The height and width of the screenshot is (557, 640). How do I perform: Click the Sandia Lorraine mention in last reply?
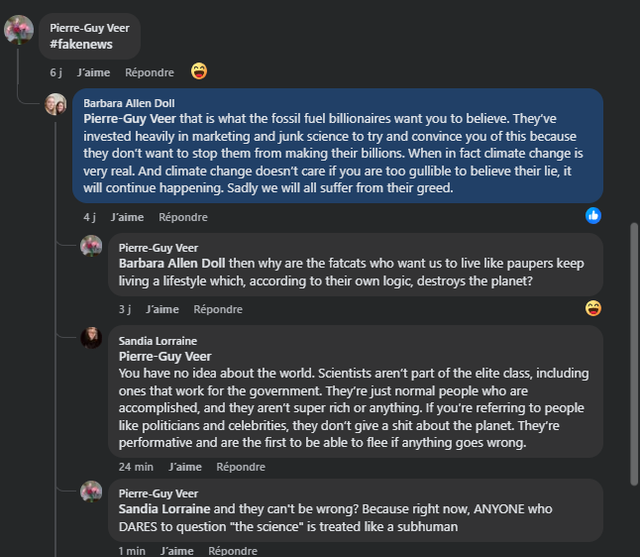pyautogui.click(x=165, y=509)
